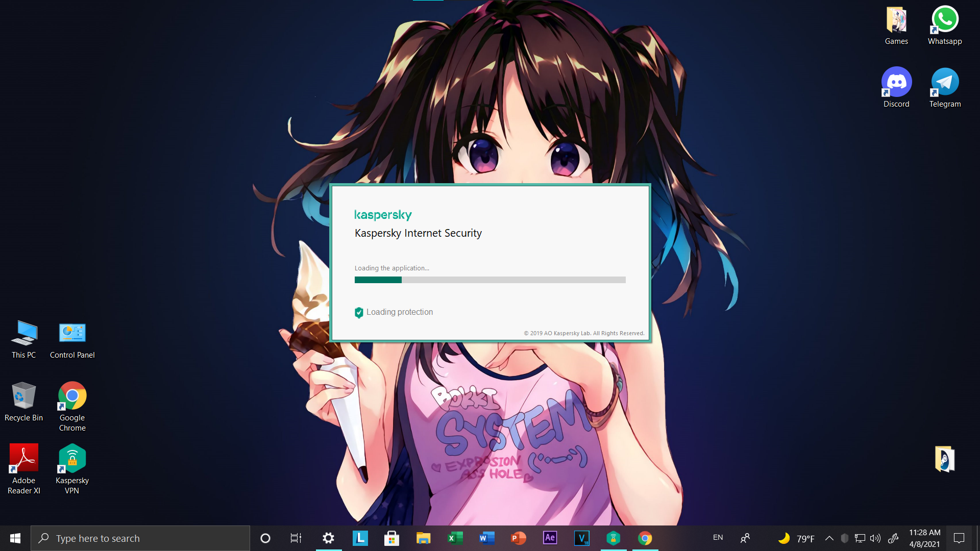Open the Task View button
980x551 pixels.
click(296, 538)
